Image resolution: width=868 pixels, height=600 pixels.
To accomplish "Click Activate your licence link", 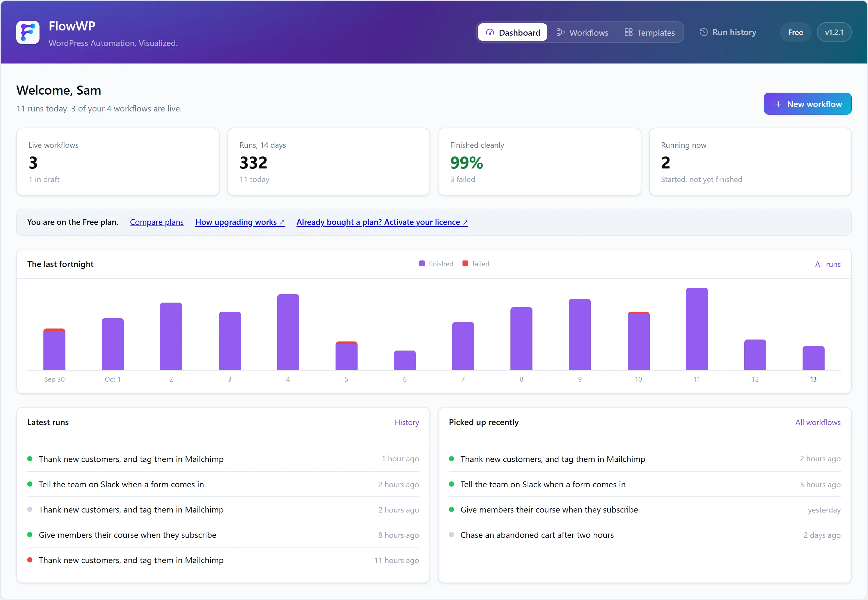I will (382, 222).
